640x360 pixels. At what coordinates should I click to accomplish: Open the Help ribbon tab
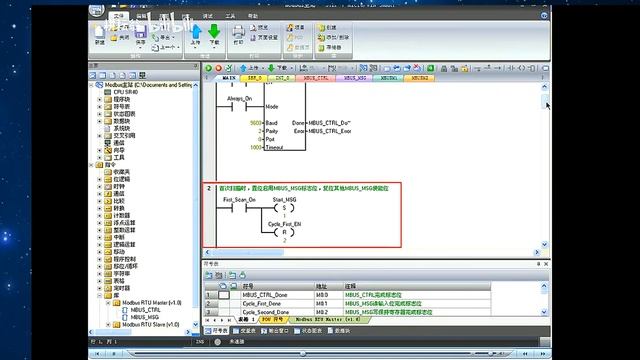253,16
